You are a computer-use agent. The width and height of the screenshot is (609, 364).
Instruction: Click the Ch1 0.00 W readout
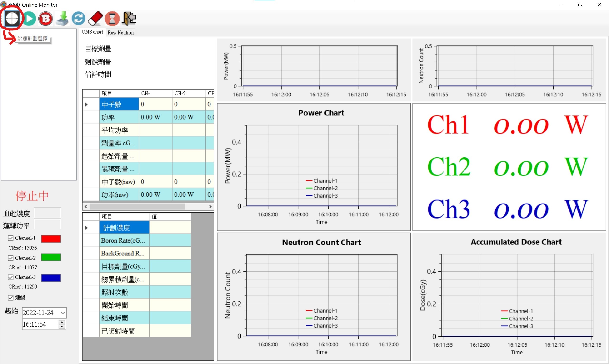tap(508, 125)
